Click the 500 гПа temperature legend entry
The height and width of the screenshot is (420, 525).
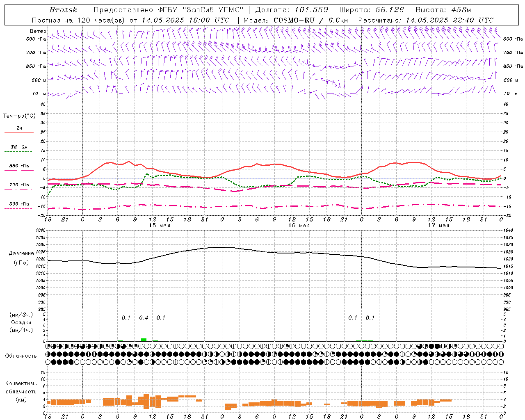tap(19, 204)
